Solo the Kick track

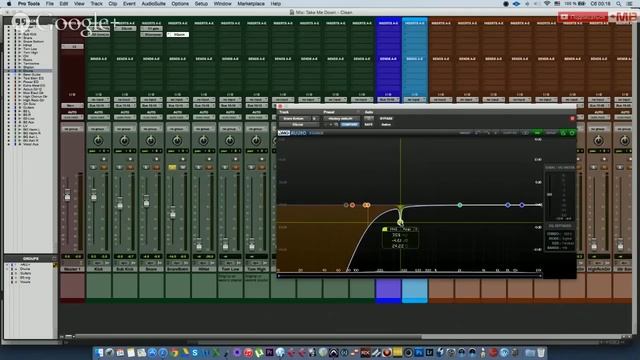[93, 167]
